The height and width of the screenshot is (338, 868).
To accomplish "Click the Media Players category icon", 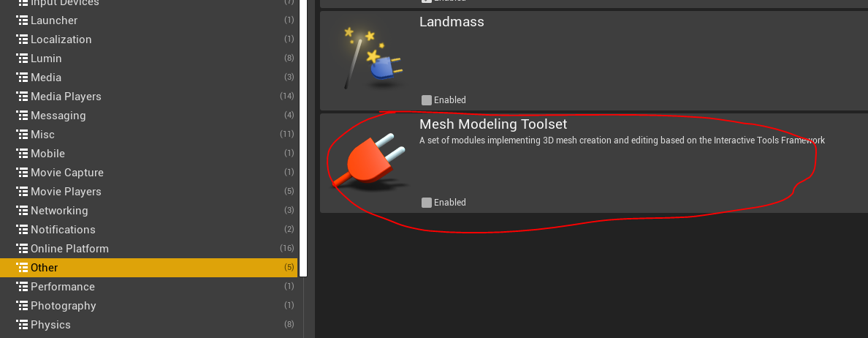I will click(22, 97).
